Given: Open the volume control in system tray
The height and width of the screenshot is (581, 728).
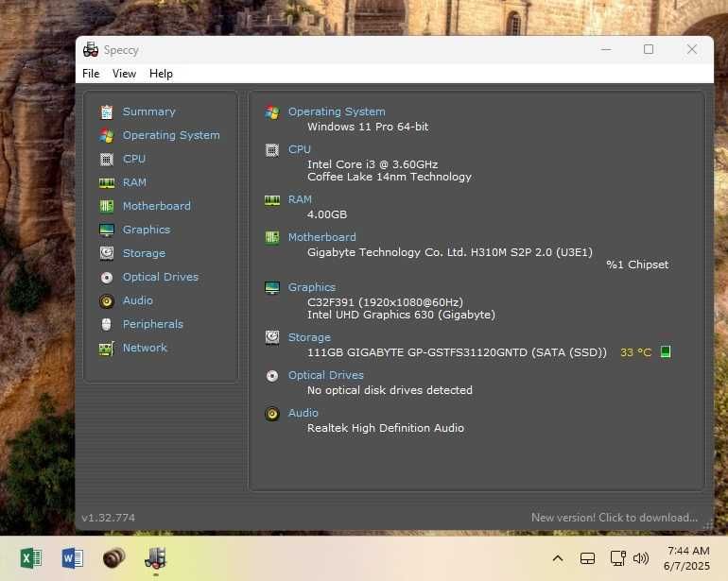Looking at the screenshot, I should point(641,558).
